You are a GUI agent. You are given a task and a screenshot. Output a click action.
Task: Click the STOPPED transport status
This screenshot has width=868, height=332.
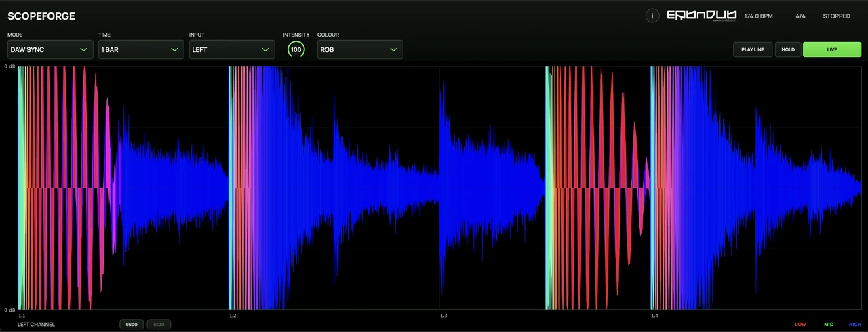(836, 16)
